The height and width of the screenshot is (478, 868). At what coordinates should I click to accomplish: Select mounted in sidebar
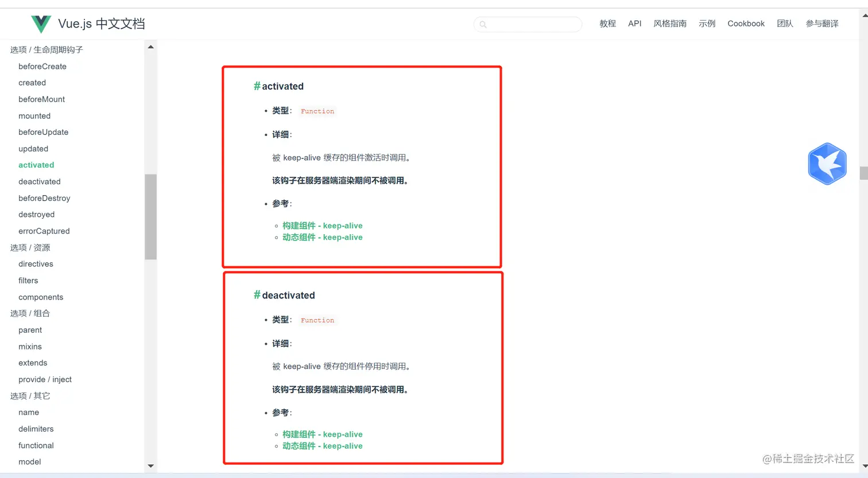34,116
